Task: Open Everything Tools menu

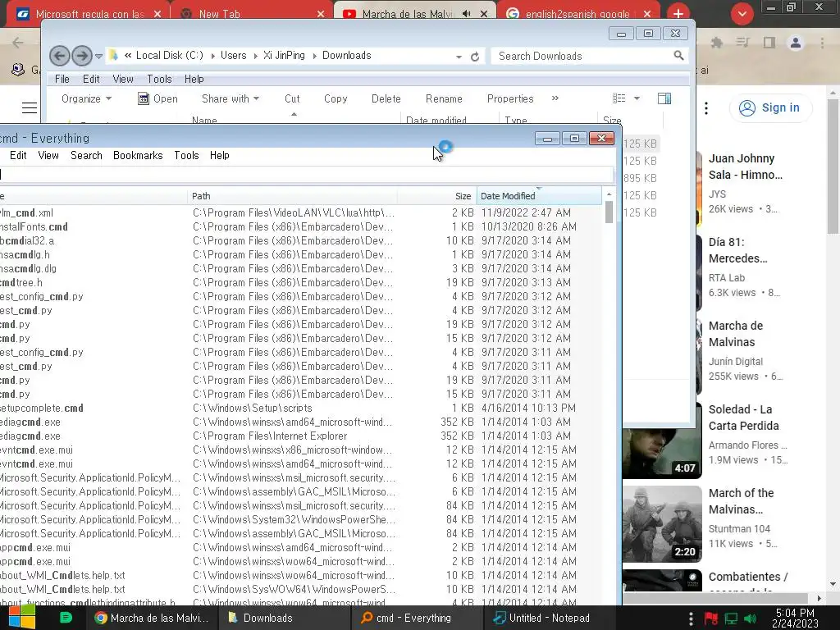Action: click(x=186, y=155)
